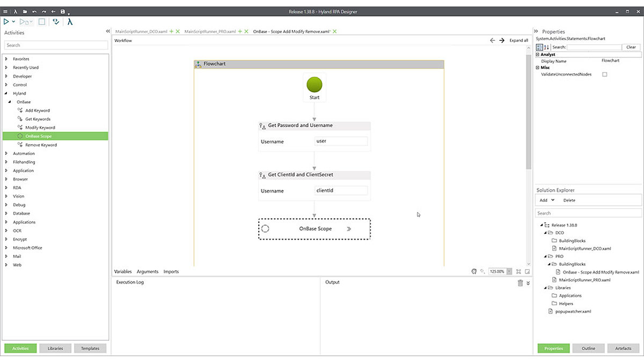This screenshot has width=644, height=362.
Task: Collapse the OnBase subcategory
Action: click(10, 102)
